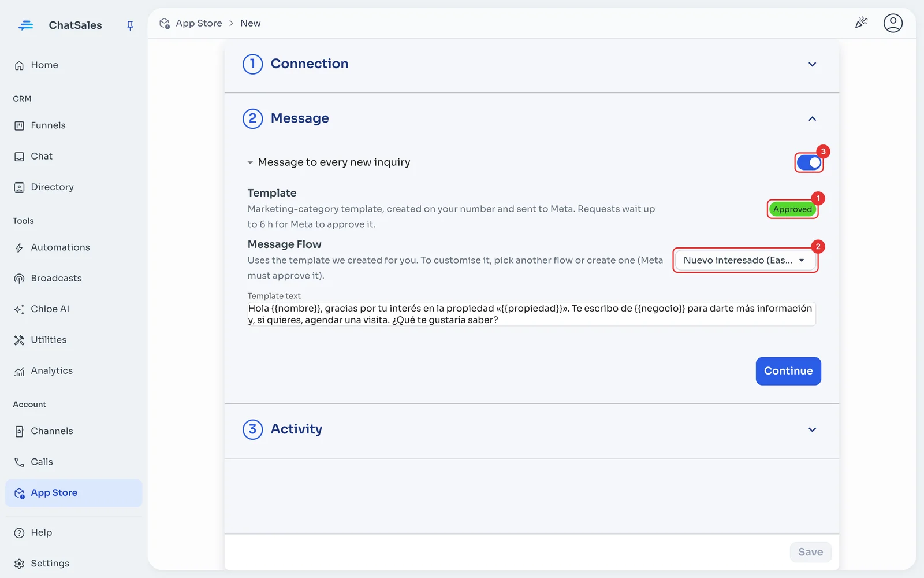The height and width of the screenshot is (578, 924).
Task: Open Channels under Account
Action: click(x=73, y=431)
